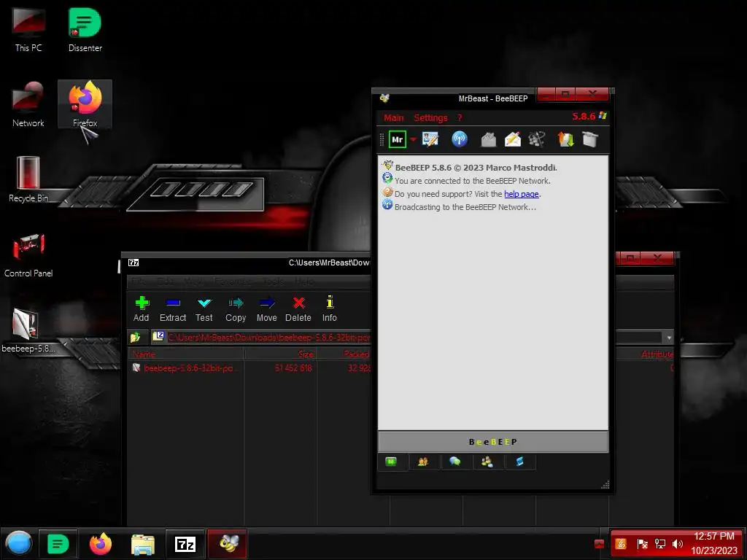Open the ? help menu in BeeBEEP
The image size is (747, 560).
pyautogui.click(x=460, y=117)
